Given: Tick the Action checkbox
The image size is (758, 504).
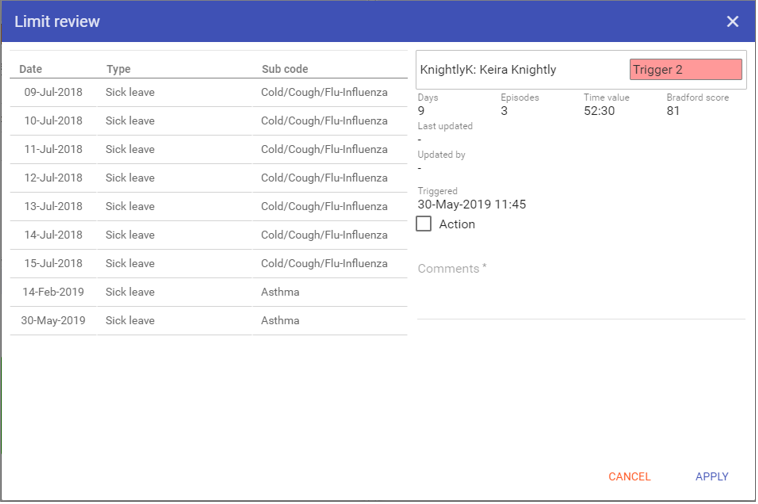Looking at the screenshot, I should (424, 224).
